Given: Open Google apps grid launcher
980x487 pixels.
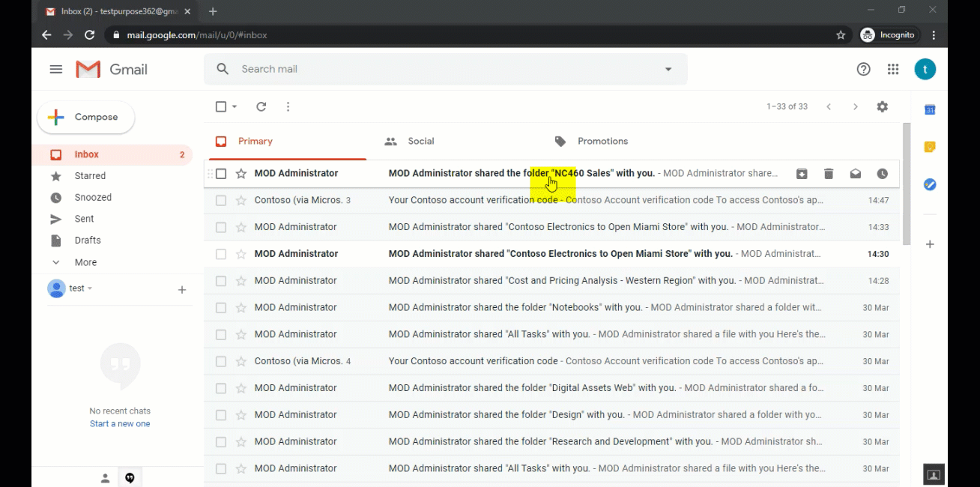Looking at the screenshot, I should click(893, 70).
